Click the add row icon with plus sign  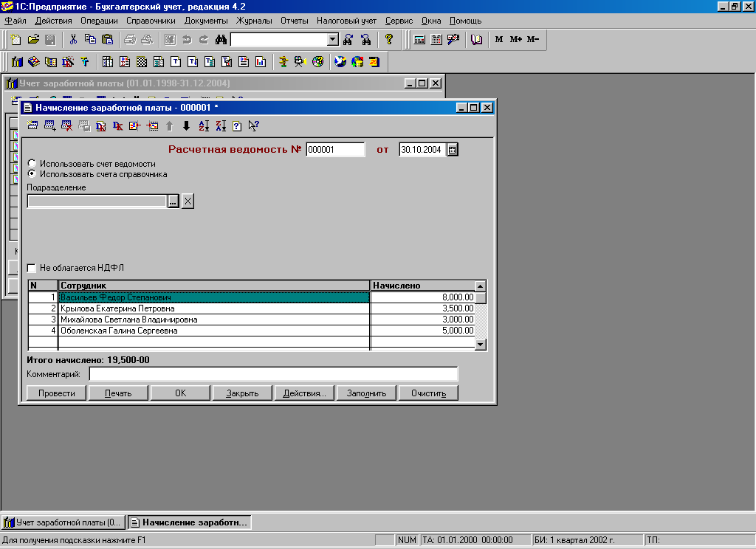click(49, 125)
